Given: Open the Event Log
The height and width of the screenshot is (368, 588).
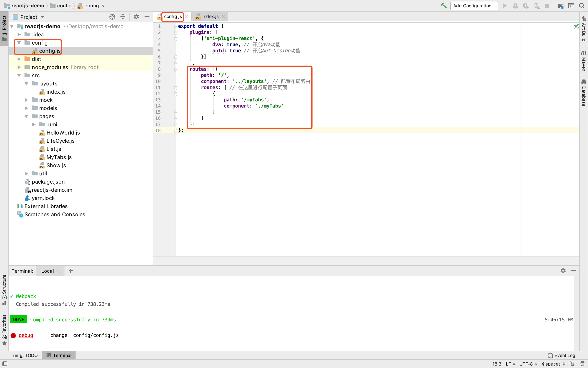Looking at the screenshot, I should (561, 355).
